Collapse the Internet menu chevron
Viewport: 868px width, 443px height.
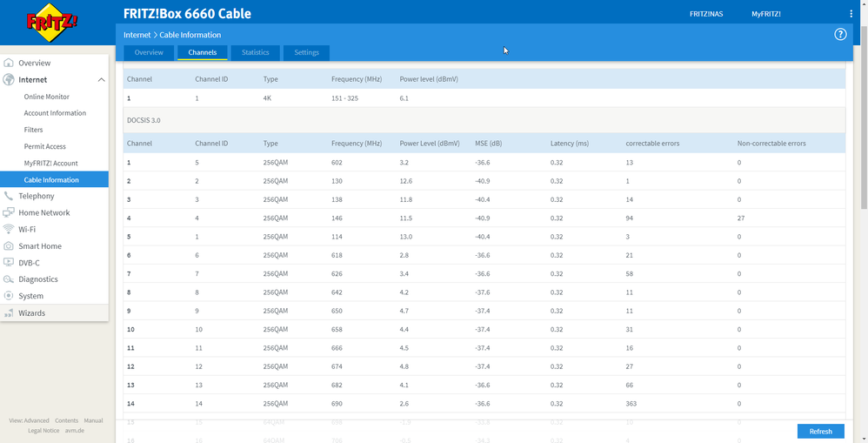tap(101, 80)
